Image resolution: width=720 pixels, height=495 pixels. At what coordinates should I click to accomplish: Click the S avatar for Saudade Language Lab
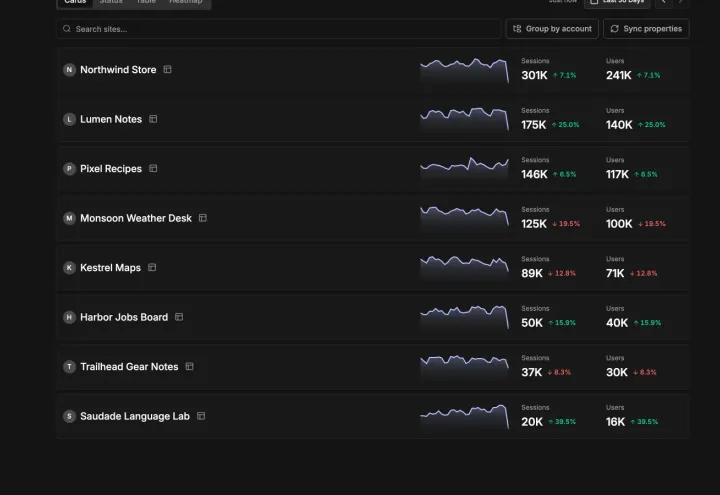69,416
